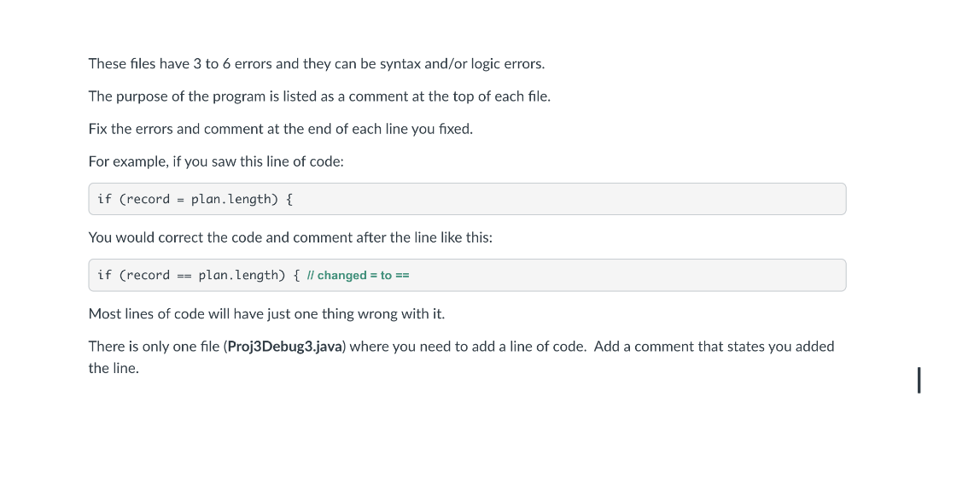This screenshot has height=502, width=980.
Task: Click the corrected code block with double equals
Action: click(x=467, y=275)
